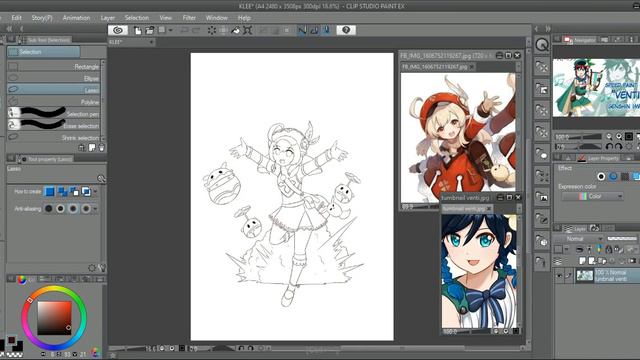Click the tumbnail venti.jpg image tab
Image resolution: width=640 pixels, height=360 pixels.
click(467, 209)
